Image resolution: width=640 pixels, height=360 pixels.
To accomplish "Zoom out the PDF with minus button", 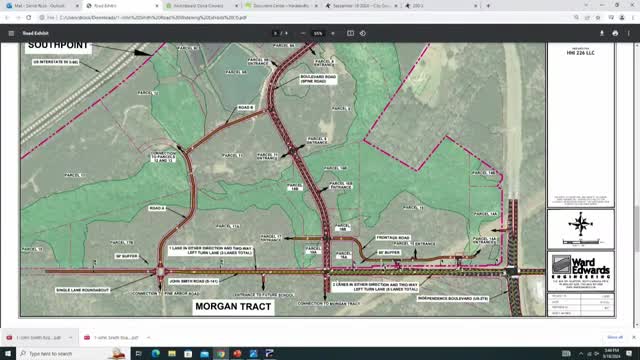I will [303, 33].
